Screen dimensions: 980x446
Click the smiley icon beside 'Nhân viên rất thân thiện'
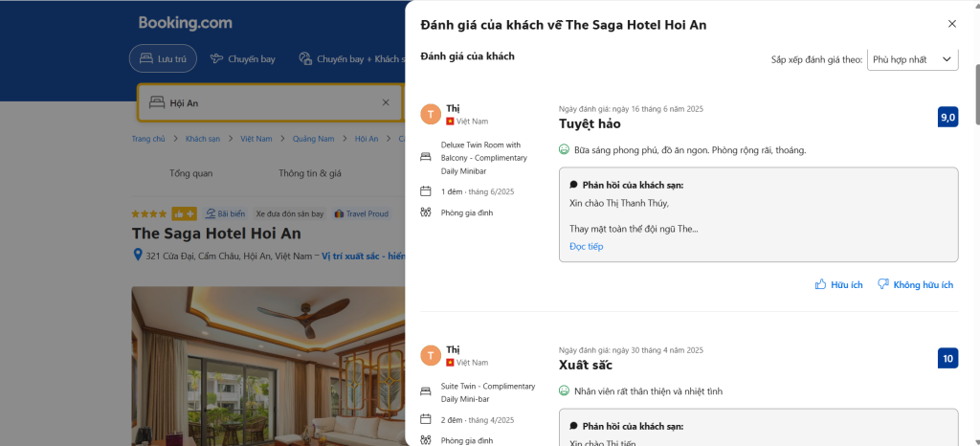pos(564,391)
